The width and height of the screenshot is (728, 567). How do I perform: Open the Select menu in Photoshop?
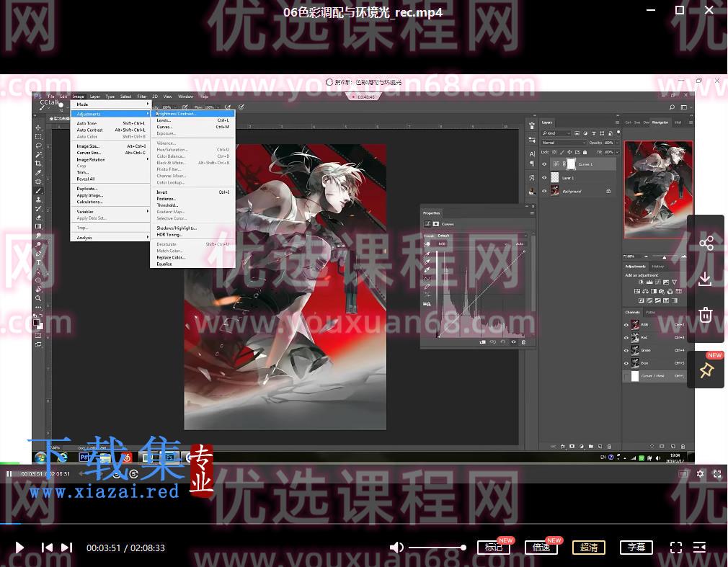pos(126,97)
